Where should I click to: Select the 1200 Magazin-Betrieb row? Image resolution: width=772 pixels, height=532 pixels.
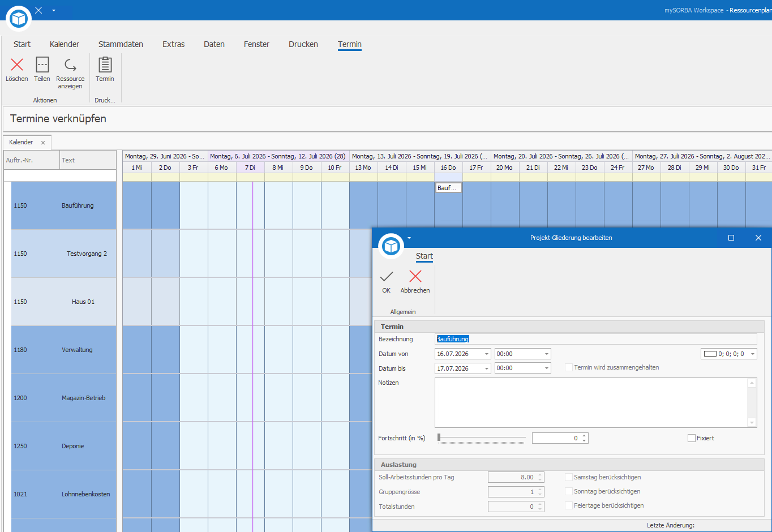[63, 398]
